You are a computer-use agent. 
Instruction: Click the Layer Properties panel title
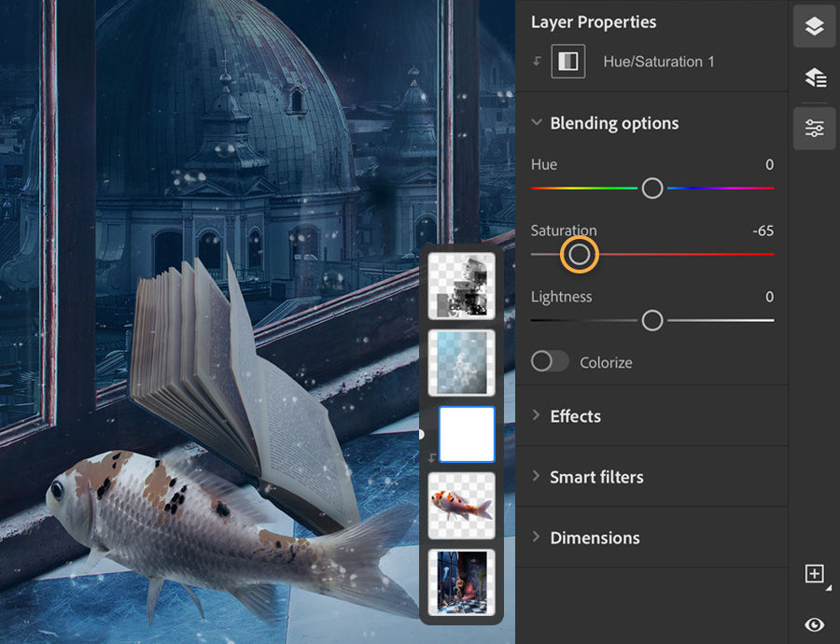point(594,21)
